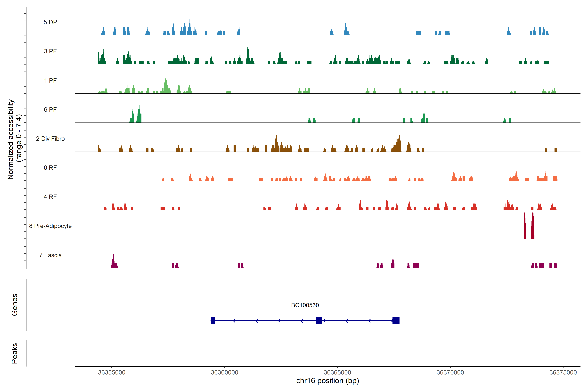Click the chr16 position (bp) axis title
588x392 pixels.
click(x=327, y=381)
